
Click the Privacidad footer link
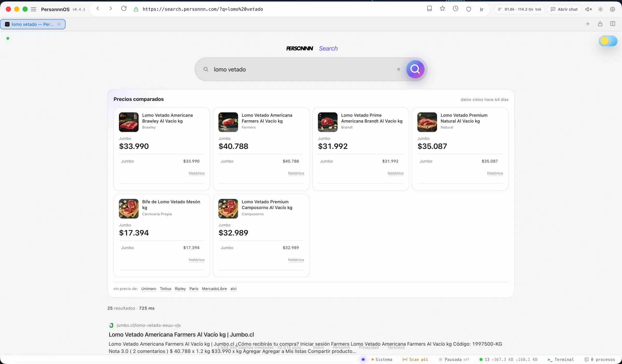coord(369,347)
